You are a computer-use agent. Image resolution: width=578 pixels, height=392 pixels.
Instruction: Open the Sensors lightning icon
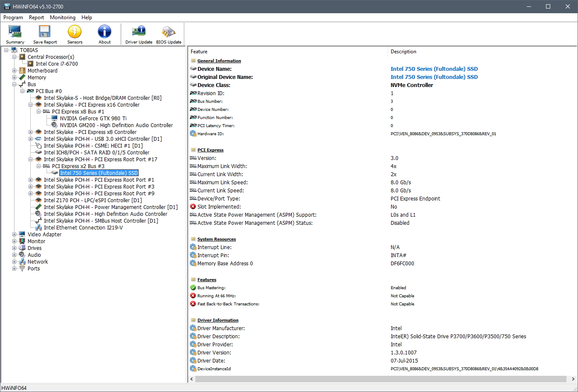point(75,35)
